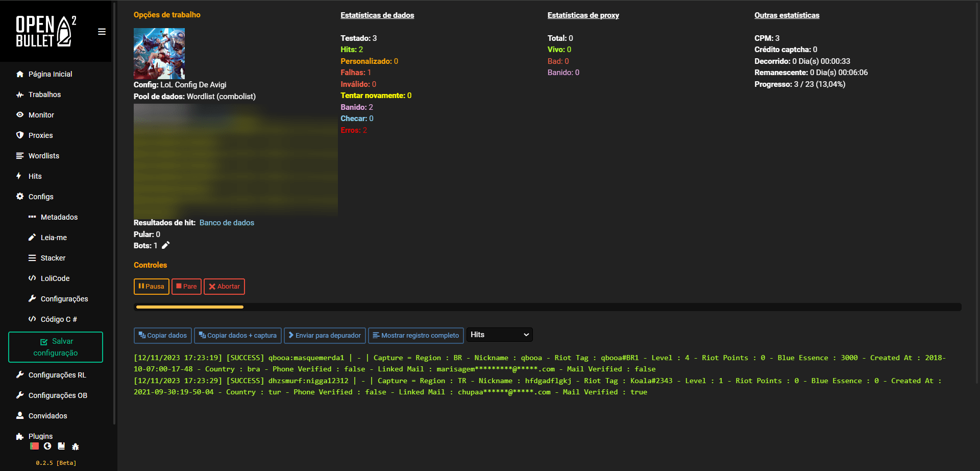Image resolution: width=980 pixels, height=471 pixels.
Task: Click the CPM: 3 statistic
Action: tap(767, 38)
